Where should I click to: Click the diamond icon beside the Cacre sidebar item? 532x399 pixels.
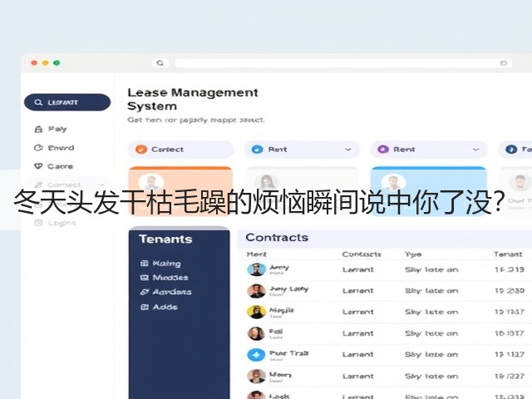click(x=38, y=166)
